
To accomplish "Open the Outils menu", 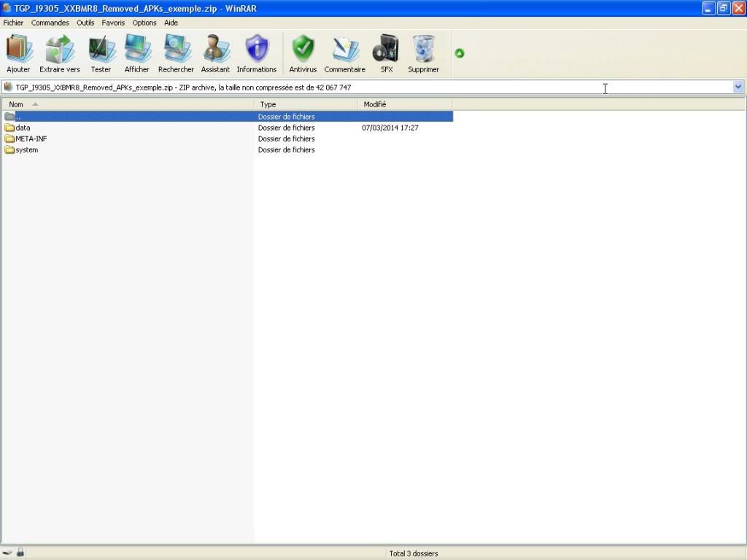I will [x=85, y=23].
